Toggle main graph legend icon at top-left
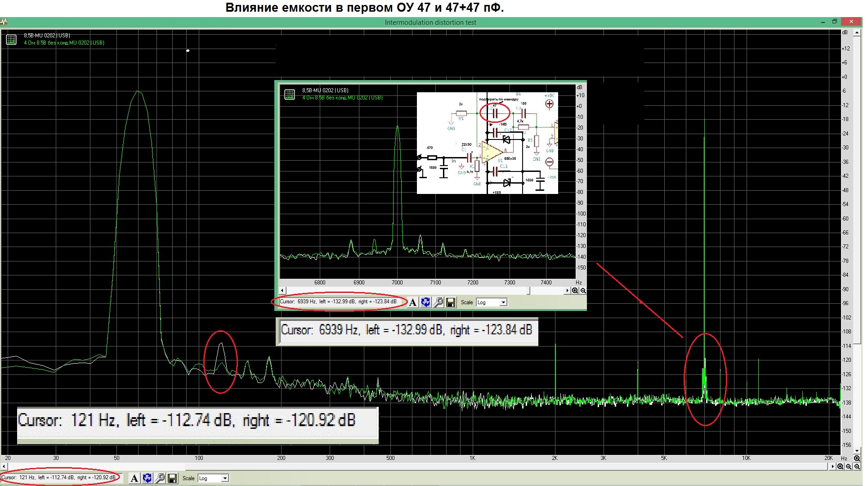Image resolution: width=868 pixels, height=486 pixels. [11, 40]
